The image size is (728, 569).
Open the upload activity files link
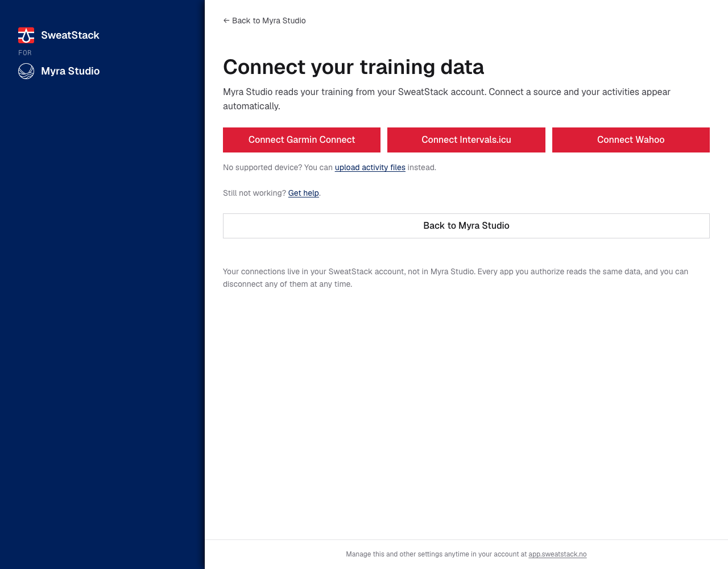click(x=370, y=167)
